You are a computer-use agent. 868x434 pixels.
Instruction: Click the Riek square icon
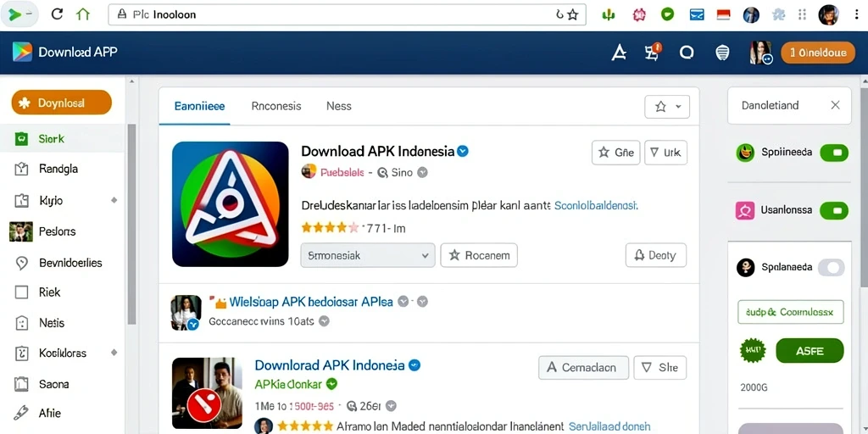21,292
